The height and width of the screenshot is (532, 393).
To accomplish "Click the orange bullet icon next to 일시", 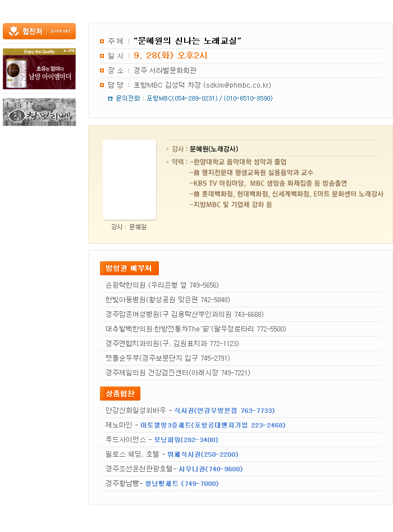I will pos(102,56).
